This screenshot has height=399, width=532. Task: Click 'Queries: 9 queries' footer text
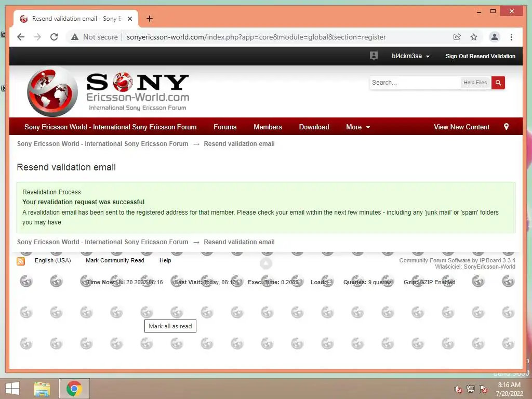coord(367,282)
